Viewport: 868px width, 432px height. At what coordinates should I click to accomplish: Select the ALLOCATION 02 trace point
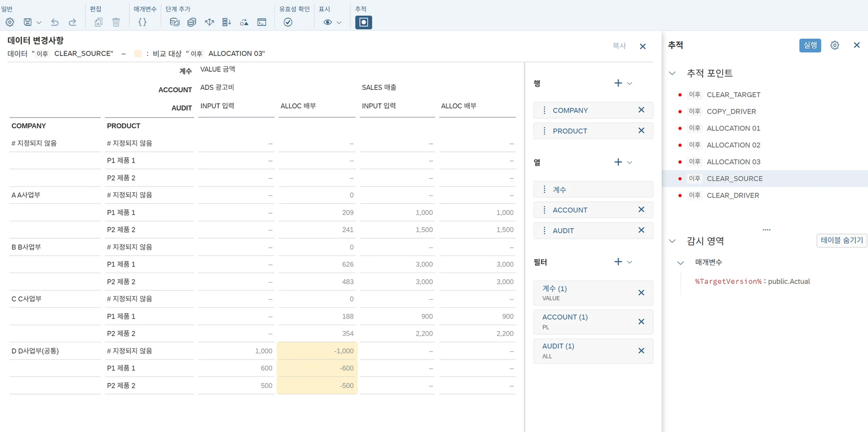point(733,145)
